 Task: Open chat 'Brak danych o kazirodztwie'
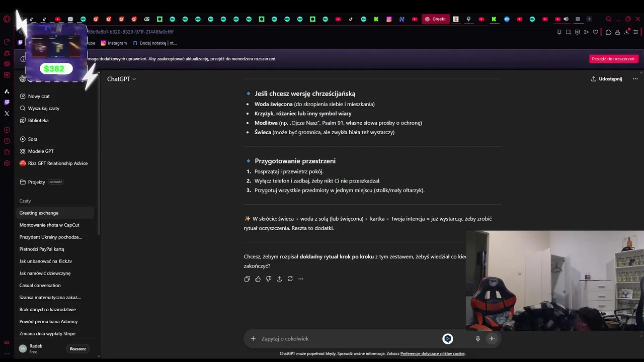click(x=55, y=309)
